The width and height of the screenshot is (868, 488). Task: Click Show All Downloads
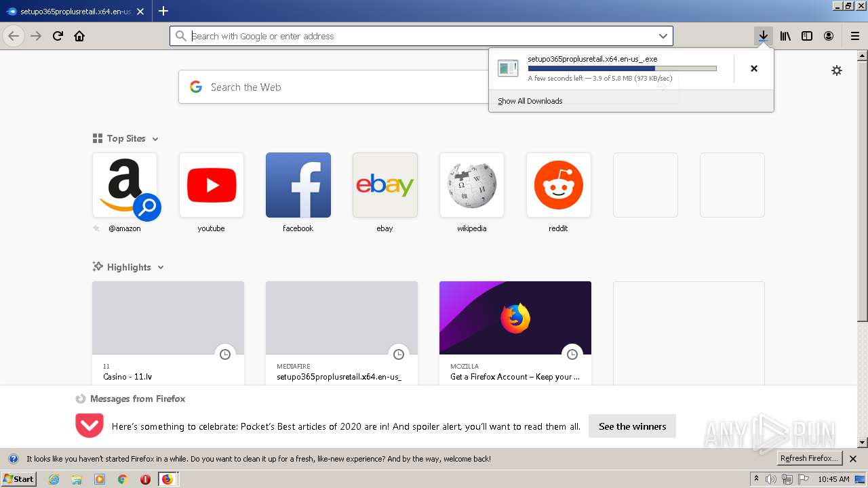[530, 101]
